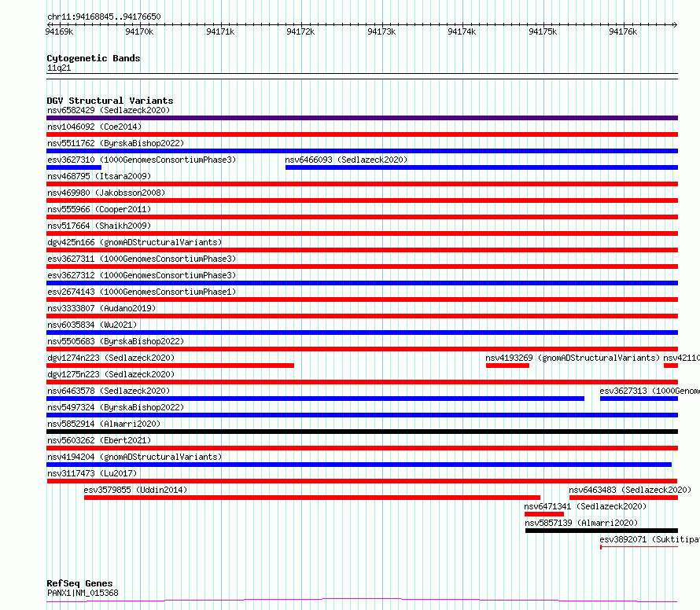Screen dimensions: 700x610
Task: Click the nsv6463483 (Sedlazeck2020) label
Action: click(x=630, y=490)
